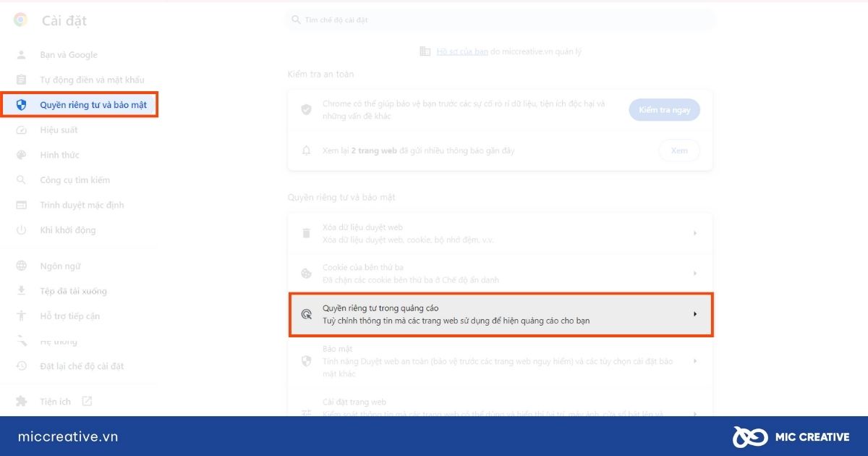Click the cookie icon for bên thứ ba

tap(307, 274)
